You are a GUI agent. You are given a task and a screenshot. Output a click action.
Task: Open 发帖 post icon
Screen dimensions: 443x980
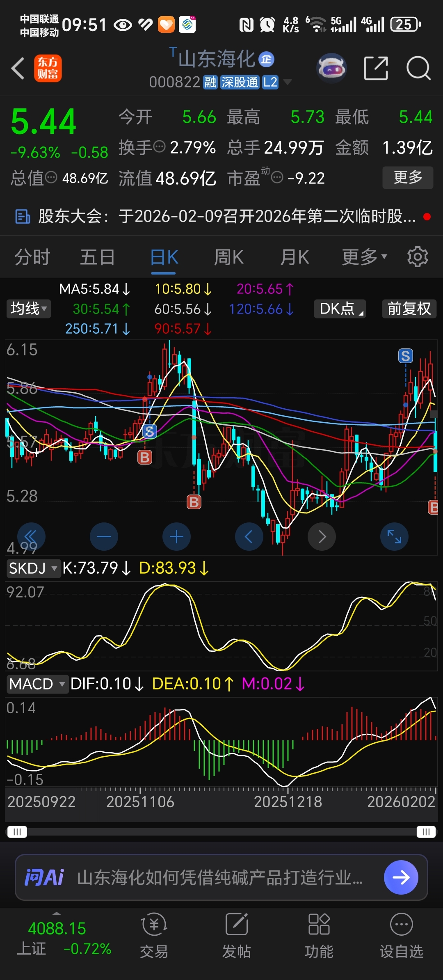[237, 936]
